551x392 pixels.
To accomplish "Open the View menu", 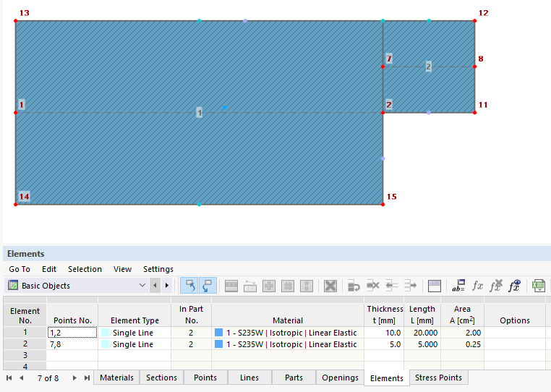I will coord(122,269).
